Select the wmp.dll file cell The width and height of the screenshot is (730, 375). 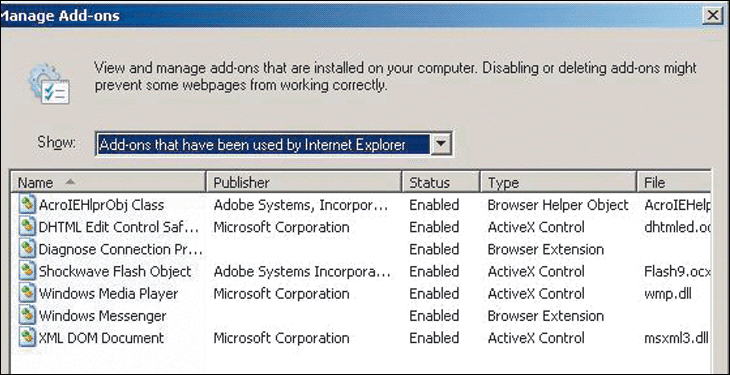(x=668, y=294)
